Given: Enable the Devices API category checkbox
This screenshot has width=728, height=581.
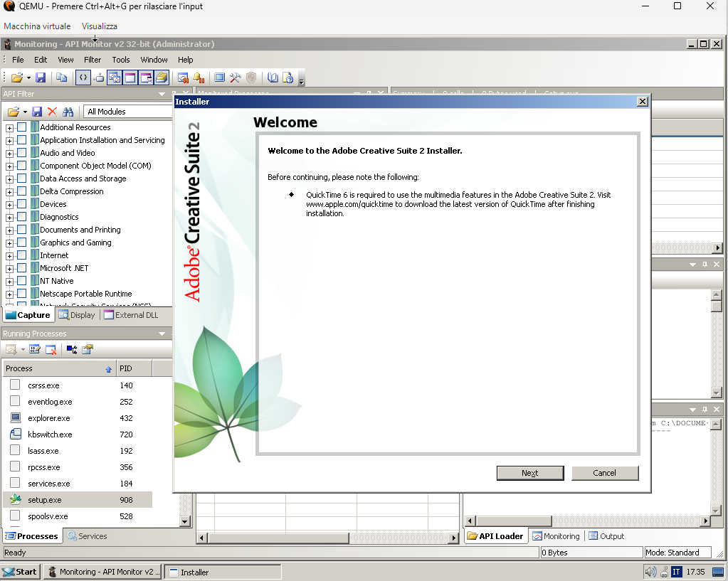Looking at the screenshot, I should click(x=22, y=204).
